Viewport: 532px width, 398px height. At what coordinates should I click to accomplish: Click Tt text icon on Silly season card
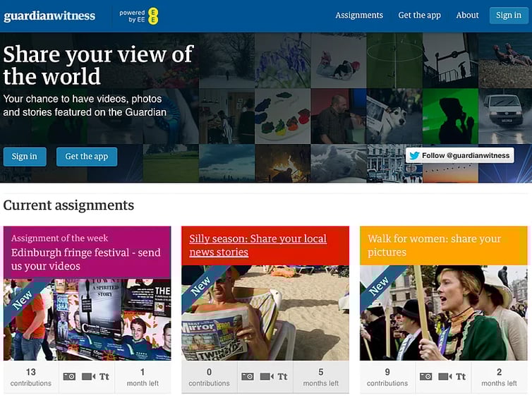click(x=282, y=377)
